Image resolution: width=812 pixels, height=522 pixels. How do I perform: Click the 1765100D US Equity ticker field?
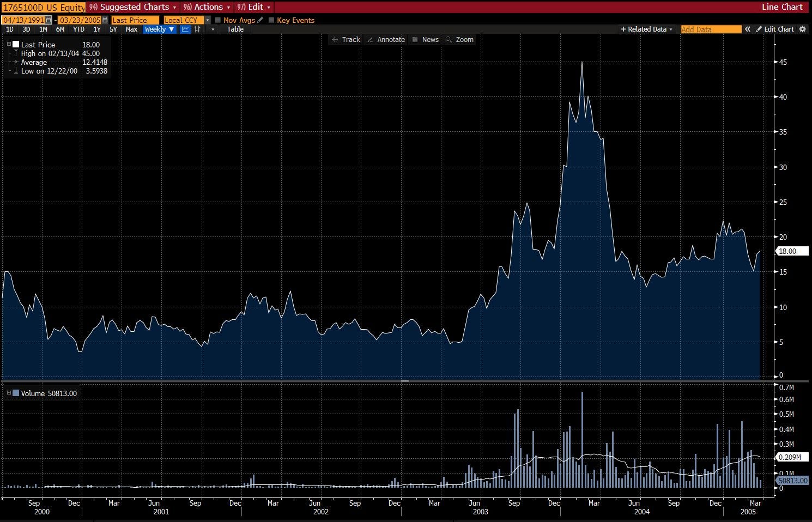[x=44, y=7]
